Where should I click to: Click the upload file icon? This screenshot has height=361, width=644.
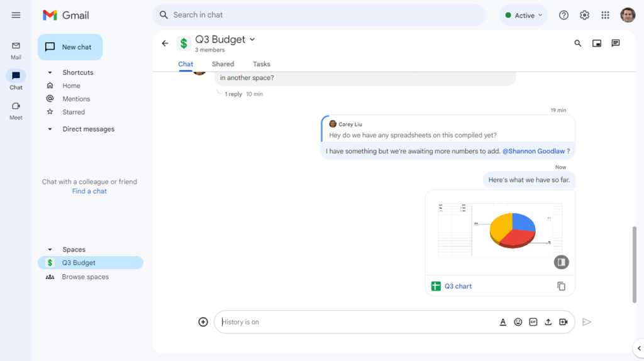[548, 322]
